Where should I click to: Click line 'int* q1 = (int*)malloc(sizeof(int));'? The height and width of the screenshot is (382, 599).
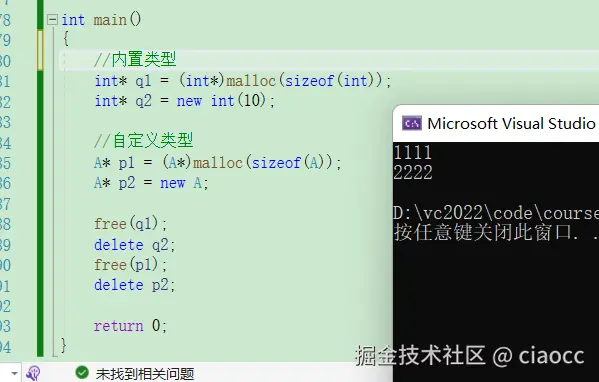click(243, 81)
